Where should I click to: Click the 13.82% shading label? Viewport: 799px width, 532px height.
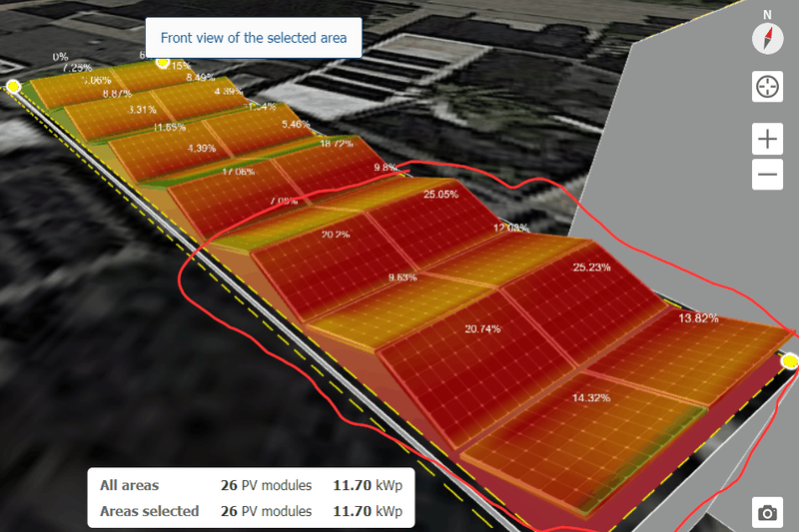pyautogui.click(x=698, y=318)
